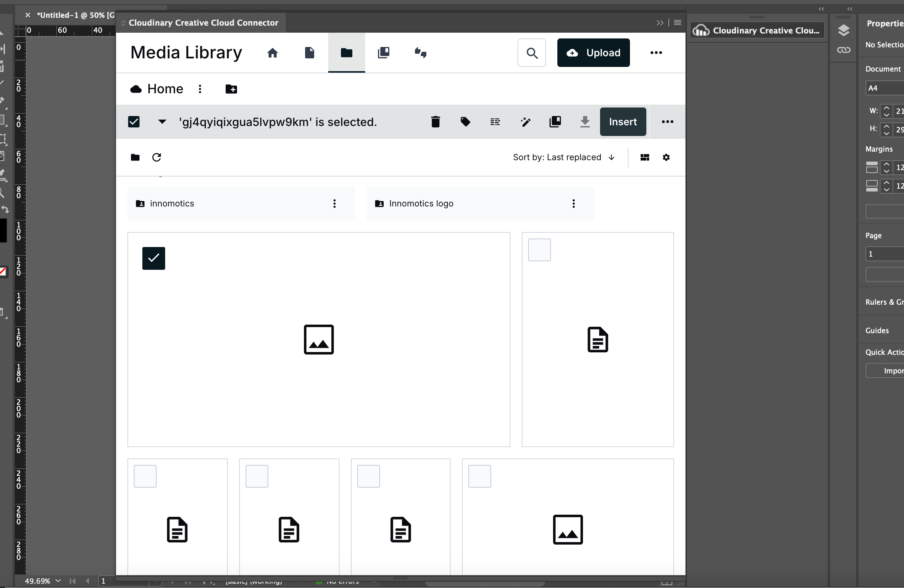Open the zoom level dropdown at 49.69%
The height and width of the screenshot is (588, 904).
pyautogui.click(x=58, y=581)
